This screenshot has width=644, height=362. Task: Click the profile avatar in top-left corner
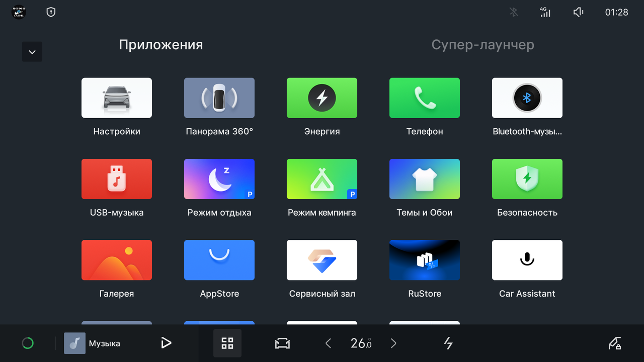click(x=19, y=12)
